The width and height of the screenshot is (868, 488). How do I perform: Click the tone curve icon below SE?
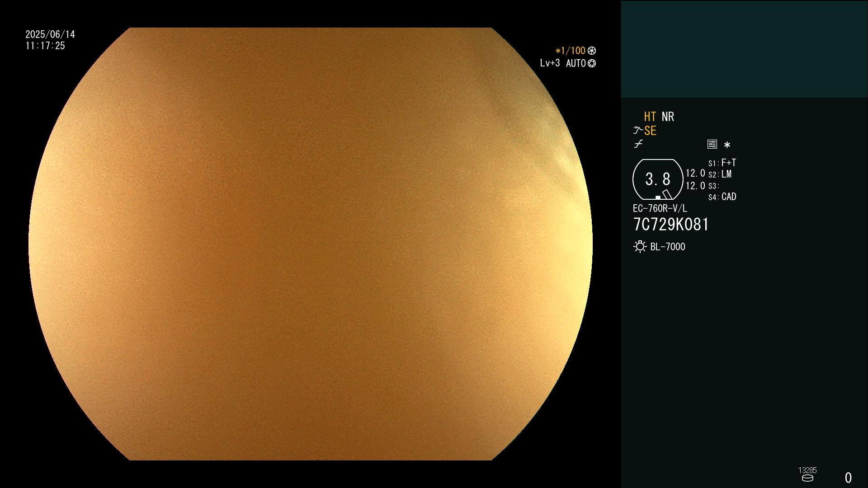(638, 144)
